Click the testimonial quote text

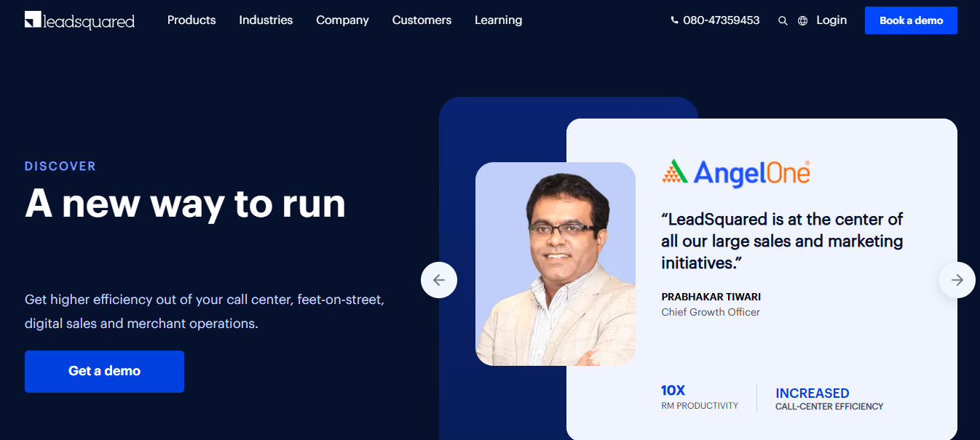(782, 241)
